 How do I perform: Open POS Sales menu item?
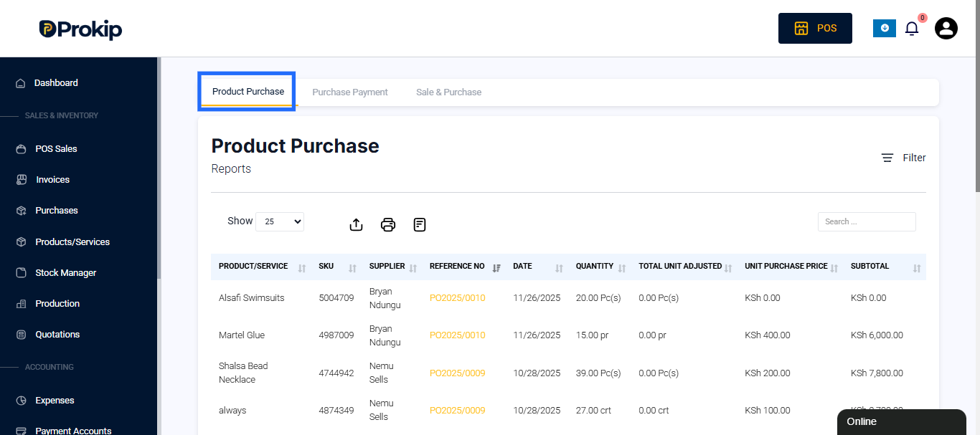click(x=56, y=149)
